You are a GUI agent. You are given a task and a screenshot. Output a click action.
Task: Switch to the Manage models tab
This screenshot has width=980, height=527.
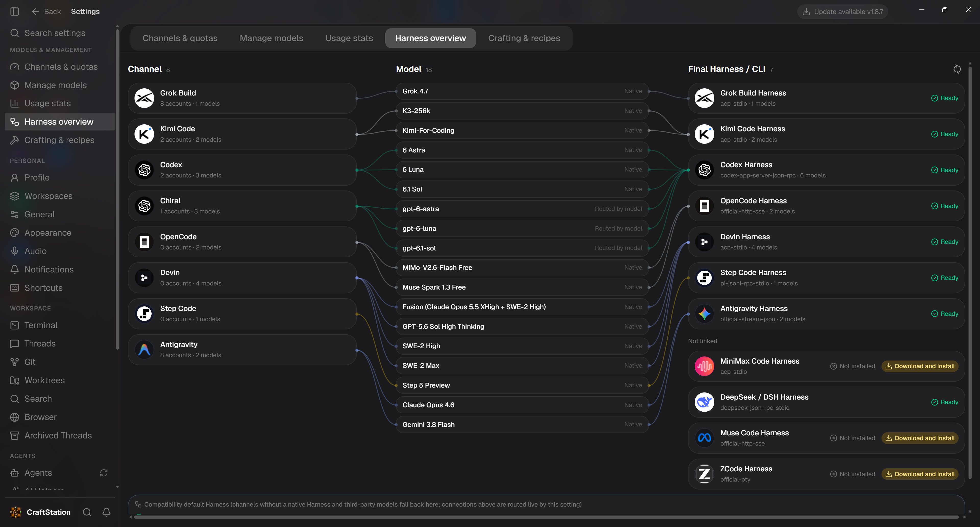click(271, 38)
